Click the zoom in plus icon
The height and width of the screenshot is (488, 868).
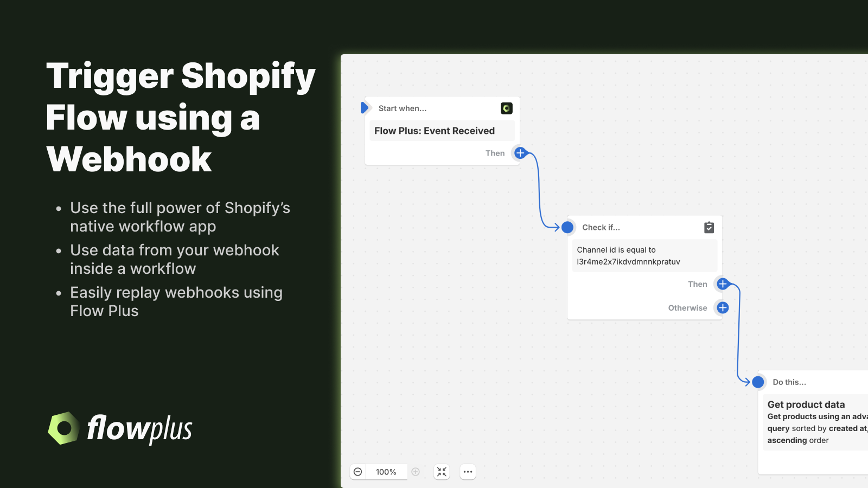coord(416,472)
